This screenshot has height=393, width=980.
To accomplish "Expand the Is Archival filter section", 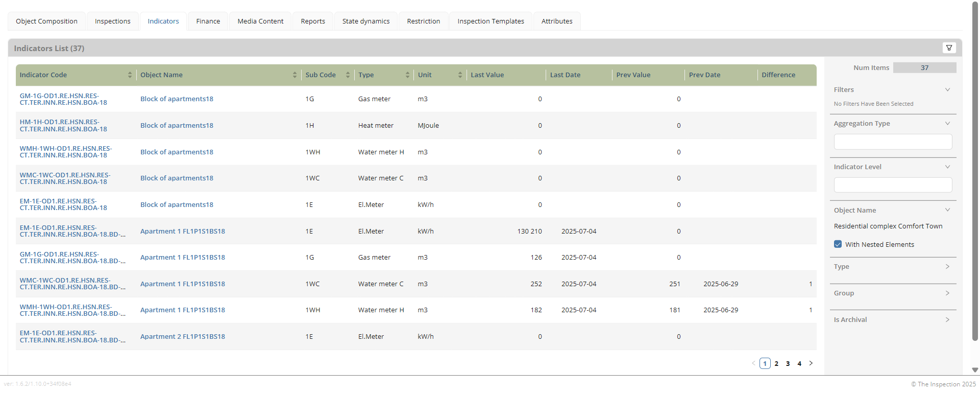I will click(x=947, y=320).
